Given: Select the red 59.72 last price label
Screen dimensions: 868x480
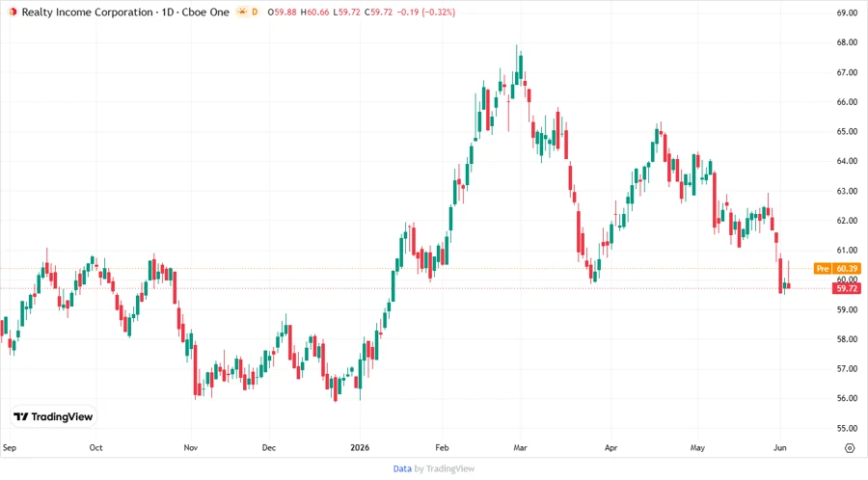Looking at the screenshot, I should [847, 288].
